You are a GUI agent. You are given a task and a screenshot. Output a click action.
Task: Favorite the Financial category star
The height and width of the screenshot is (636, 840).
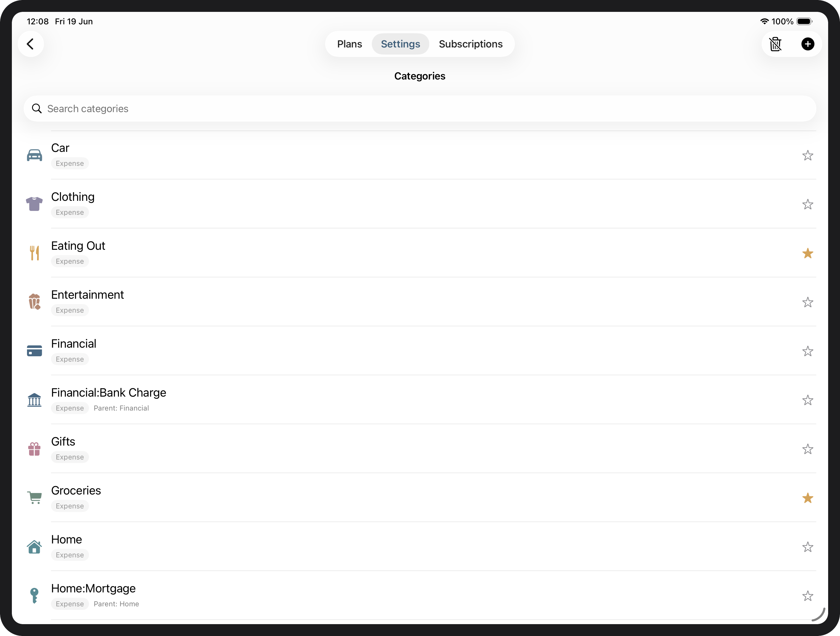point(808,351)
